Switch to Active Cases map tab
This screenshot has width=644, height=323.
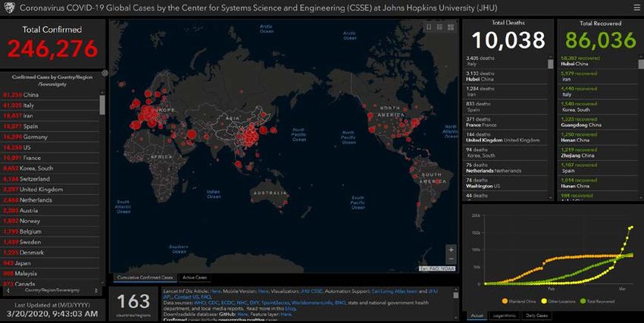click(195, 278)
